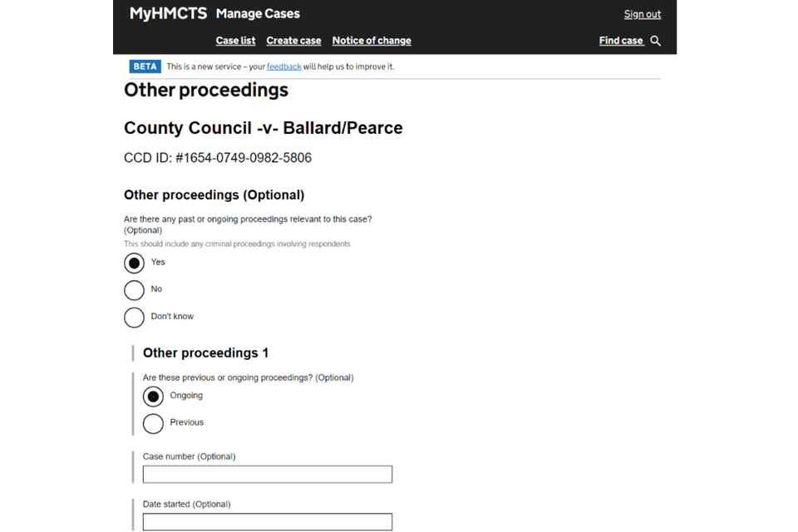
Task: Click the search magnifier icon
Action: point(656,41)
